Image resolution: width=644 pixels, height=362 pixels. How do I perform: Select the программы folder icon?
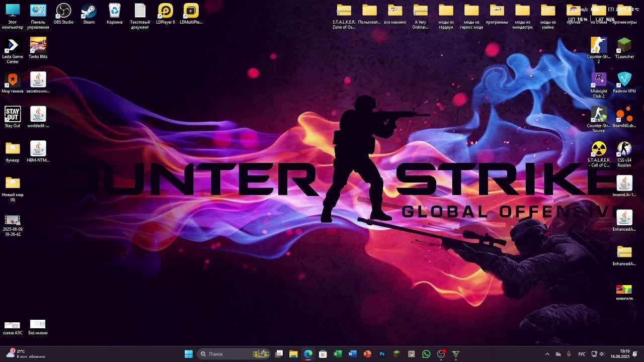pyautogui.click(x=497, y=14)
